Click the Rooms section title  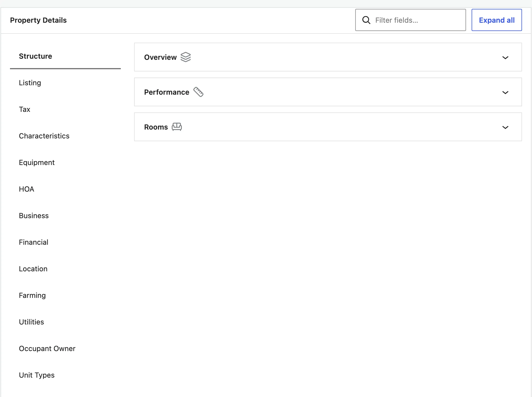point(156,127)
